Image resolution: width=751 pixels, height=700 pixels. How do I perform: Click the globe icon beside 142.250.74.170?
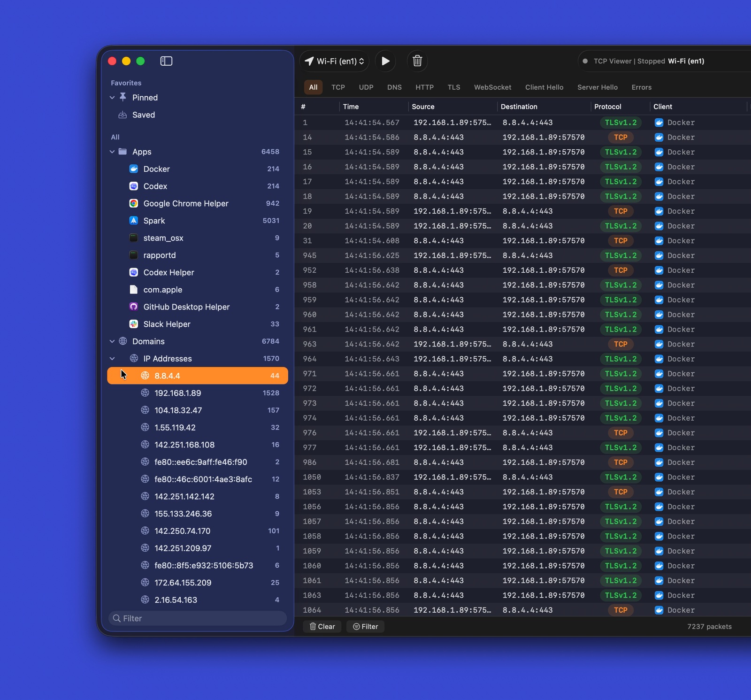click(x=145, y=531)
